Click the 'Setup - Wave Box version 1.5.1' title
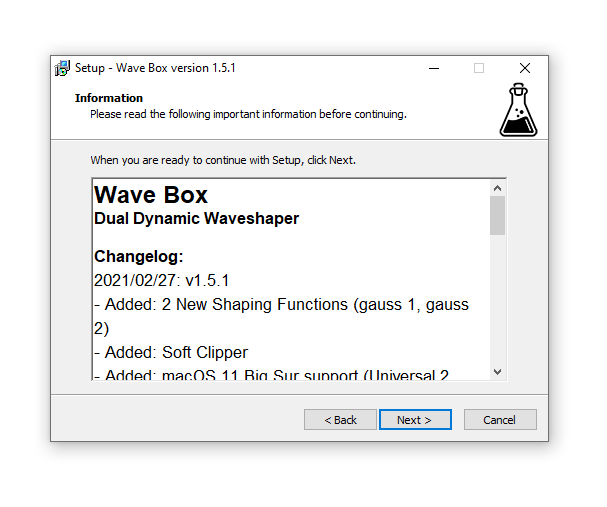 [x=155, y=68]
